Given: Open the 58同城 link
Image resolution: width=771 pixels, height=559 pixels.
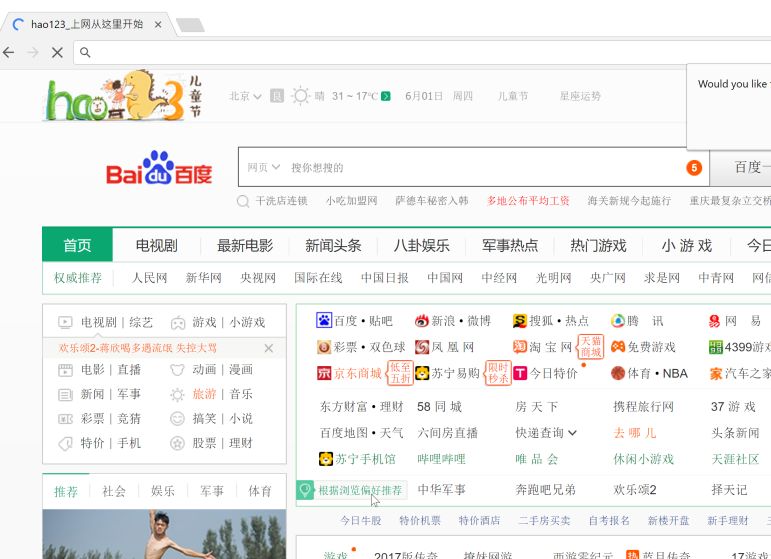Looking at the screenshot, I should (x=440, y=407).
